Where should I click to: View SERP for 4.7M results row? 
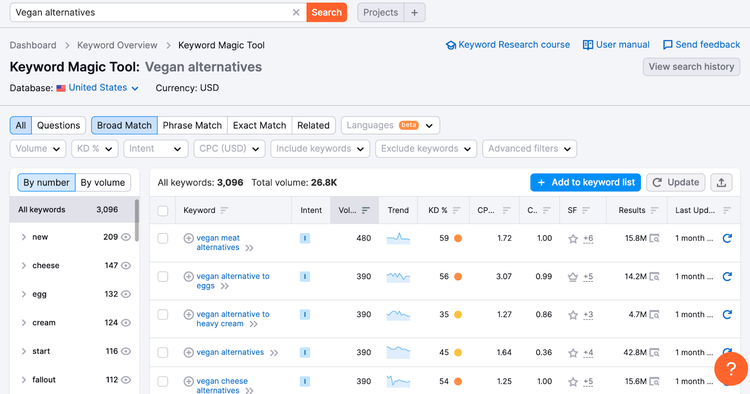pyautogui.click(x=654, y=315)
